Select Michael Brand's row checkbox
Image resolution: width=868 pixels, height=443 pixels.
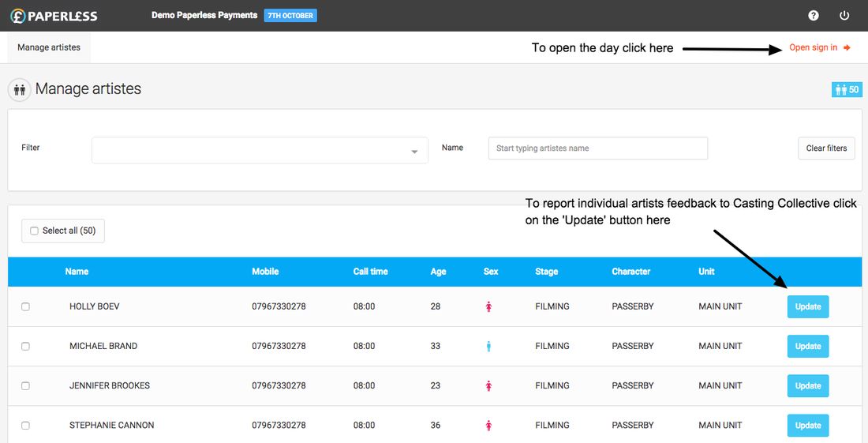click(25, 347)
